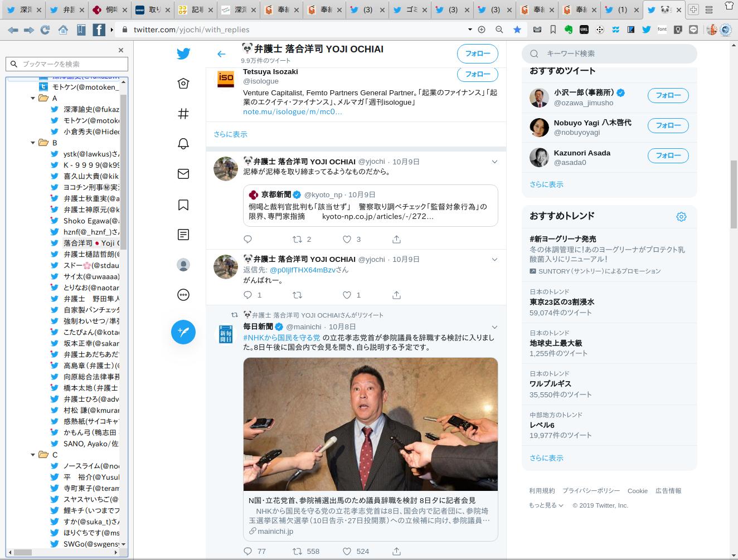Open caret menu on がんばれー。 tweet
Screen dimensions: 738x560
point(494,259)
